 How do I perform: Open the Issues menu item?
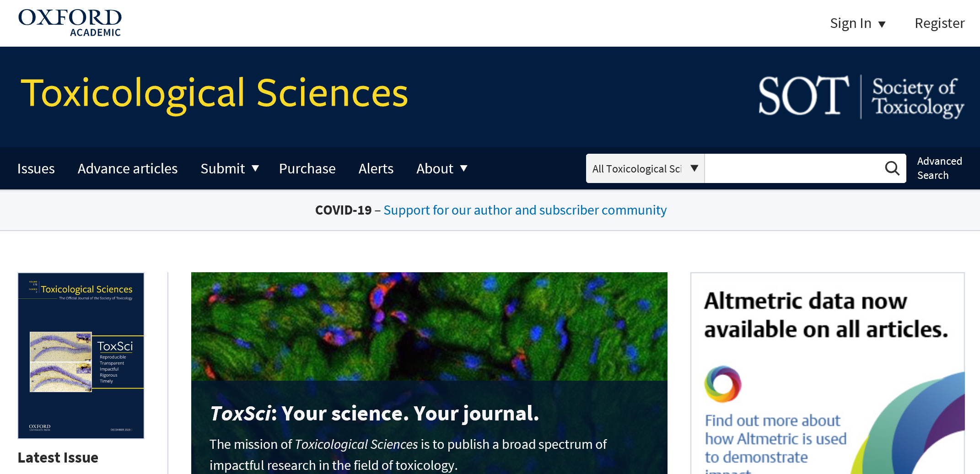pos(36,168)
